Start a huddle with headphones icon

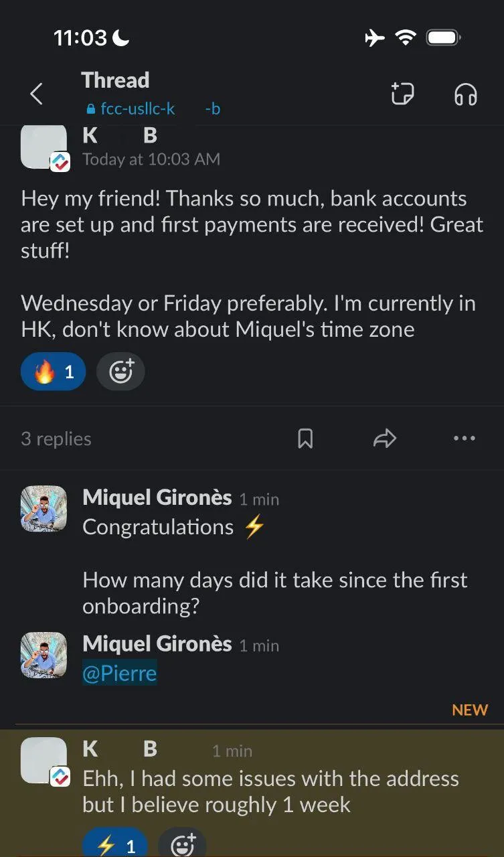(x=465, y=94)
